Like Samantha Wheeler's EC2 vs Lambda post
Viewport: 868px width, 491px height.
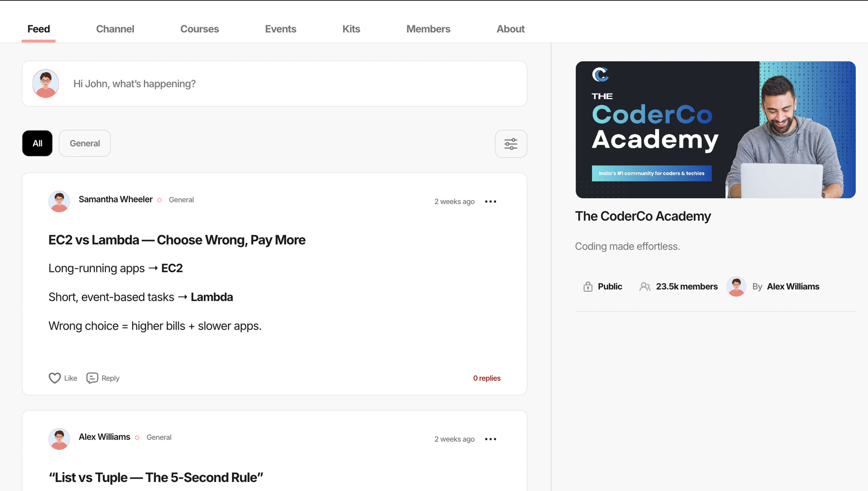click(x=55, y=378)
